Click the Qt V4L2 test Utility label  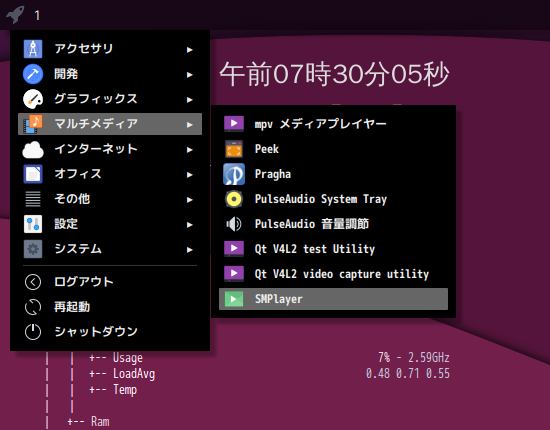click(315, 249)
